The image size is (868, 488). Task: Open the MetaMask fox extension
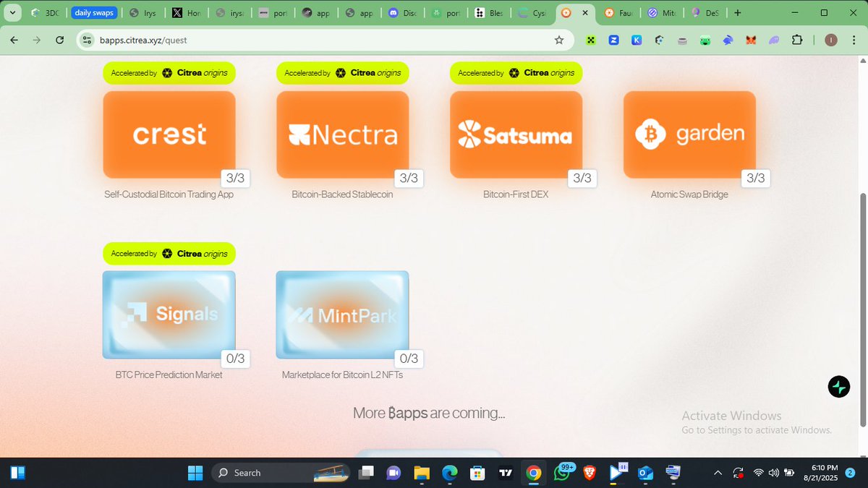pos(751,40)
